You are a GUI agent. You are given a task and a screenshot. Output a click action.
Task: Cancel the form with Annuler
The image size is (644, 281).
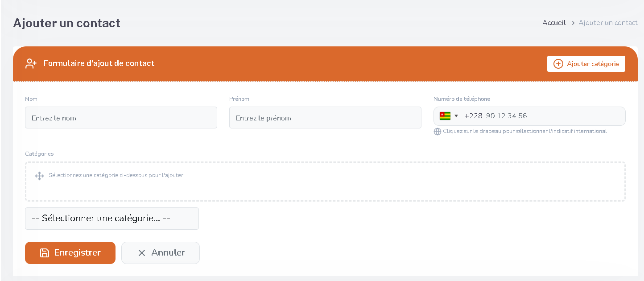[161, 253]
